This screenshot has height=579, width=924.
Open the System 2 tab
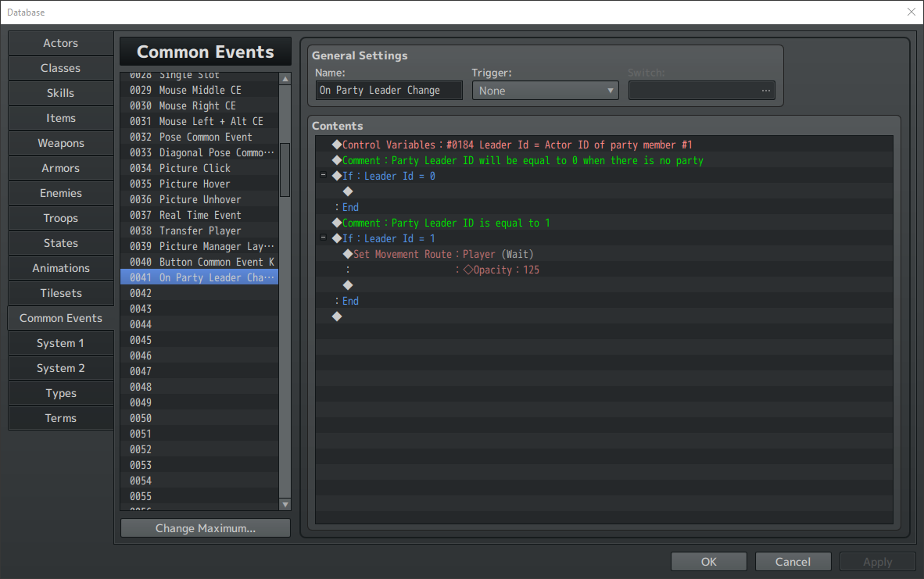click(61, 368)
